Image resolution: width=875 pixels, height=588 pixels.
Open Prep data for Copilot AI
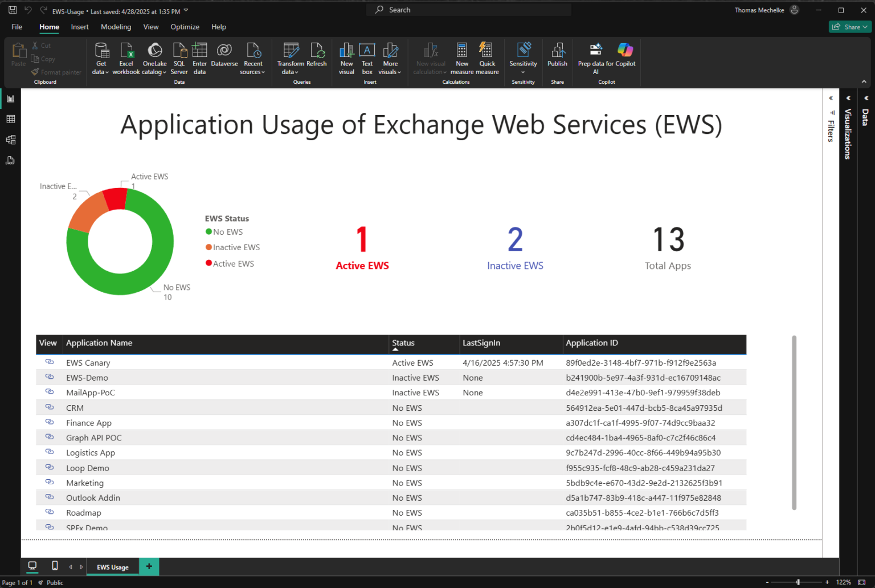pos(595,57)
